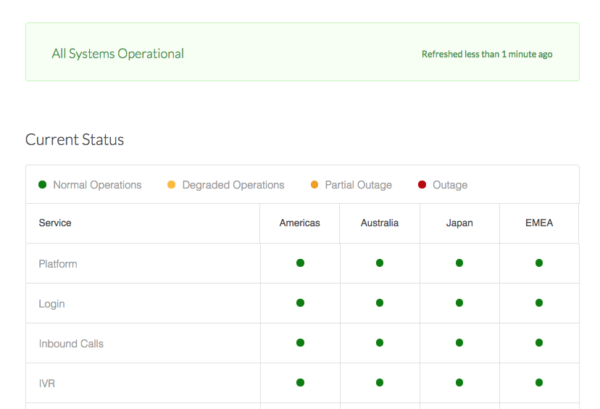Image resolution: width=600 pixels, height=409 pixels.
Task: Click the Inbound Calls status dot for Australia
Action: pos(380,342)
